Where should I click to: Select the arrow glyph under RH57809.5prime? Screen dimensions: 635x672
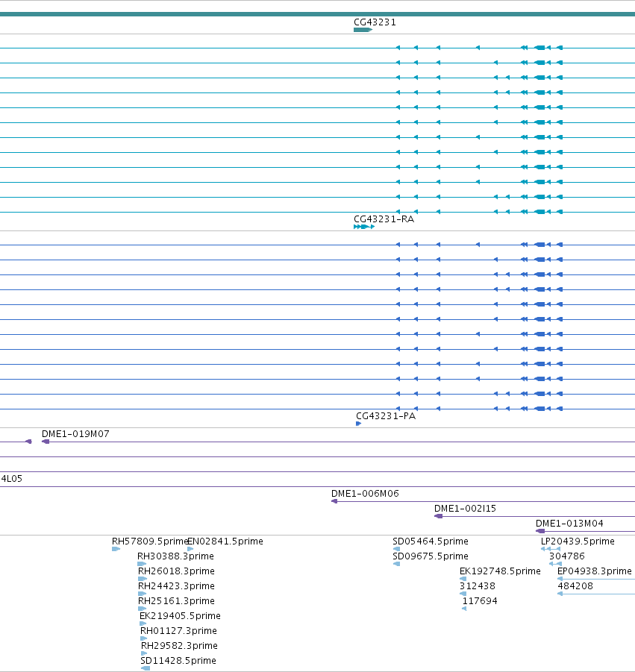tap(116, 549)
